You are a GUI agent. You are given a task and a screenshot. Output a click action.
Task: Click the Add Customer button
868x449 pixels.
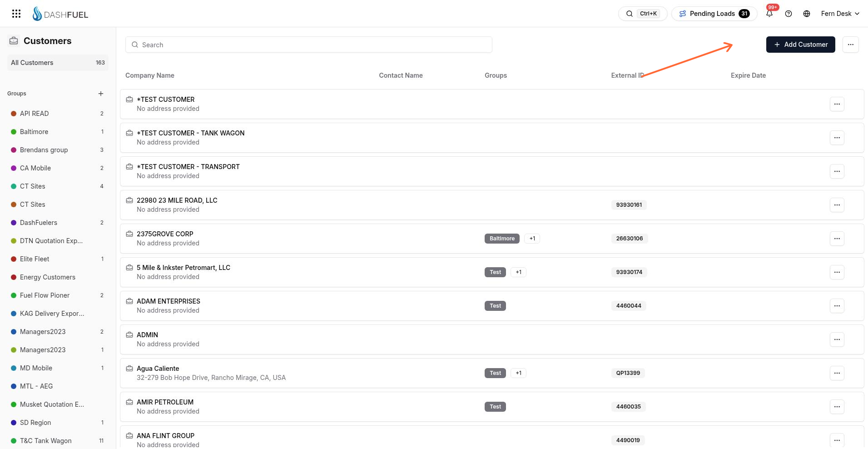point(801,45)
